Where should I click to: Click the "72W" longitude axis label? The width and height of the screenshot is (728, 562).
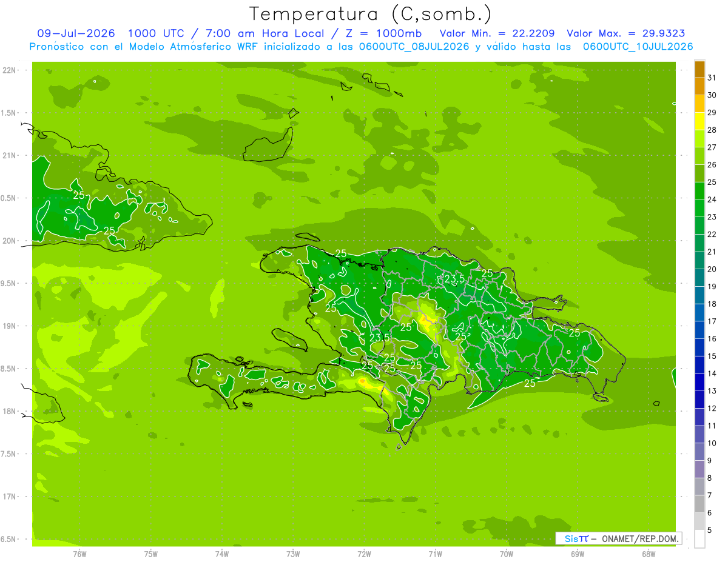click(x=365, y=554)
